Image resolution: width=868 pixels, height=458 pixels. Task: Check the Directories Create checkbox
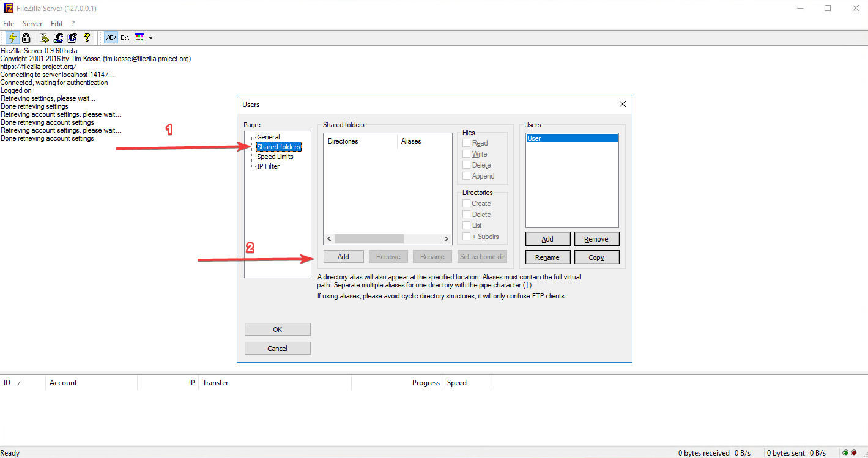[x=467, y=204]
